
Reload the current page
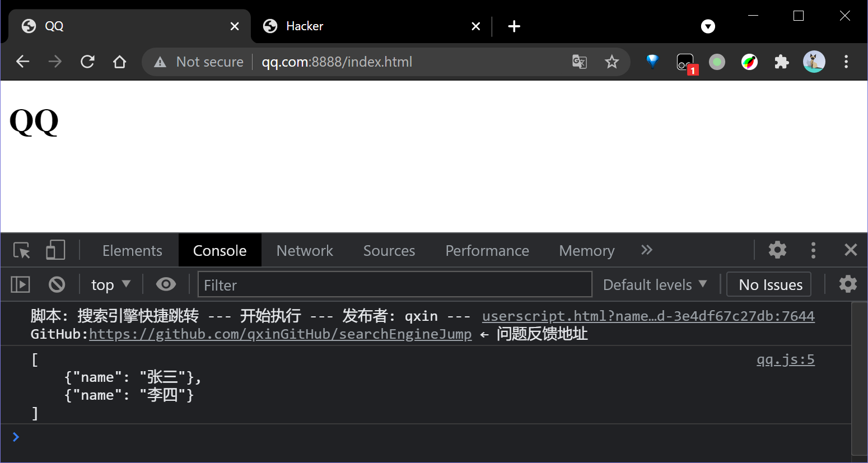coord(87,62)
